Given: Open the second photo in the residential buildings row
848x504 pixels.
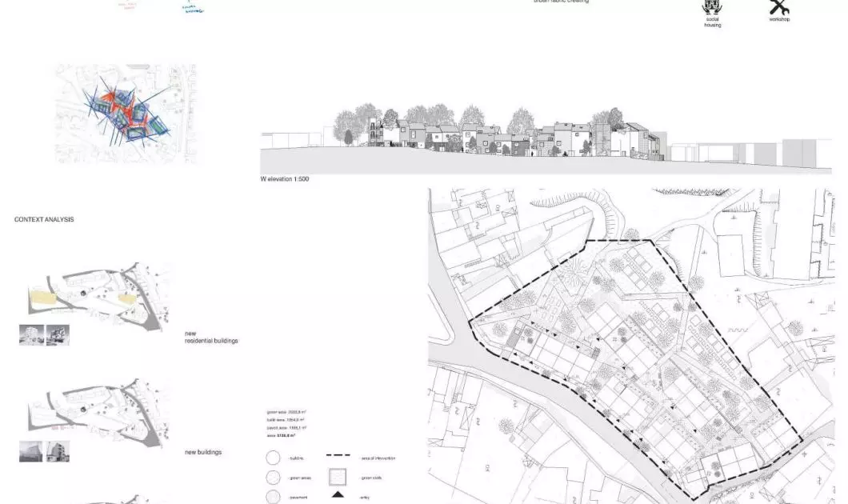Looking at the screenshot, I should coord(58,335).
